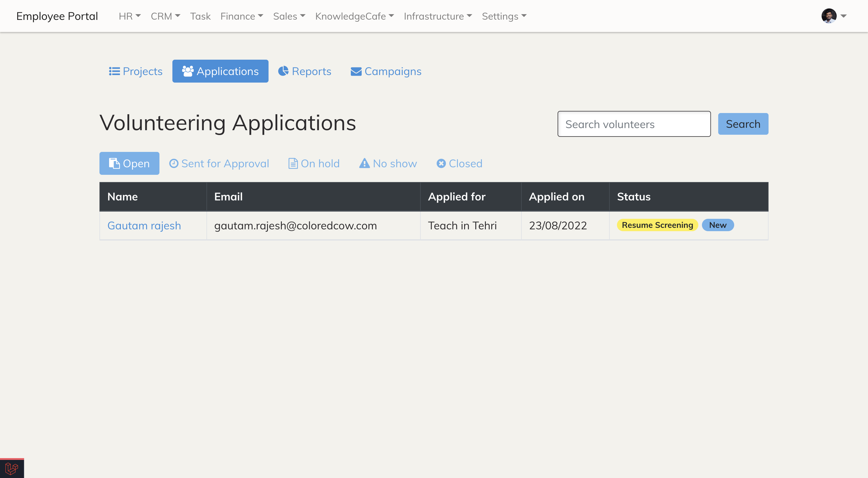
Task: Expand the Infrastructure menu
Action: point(438,16)
